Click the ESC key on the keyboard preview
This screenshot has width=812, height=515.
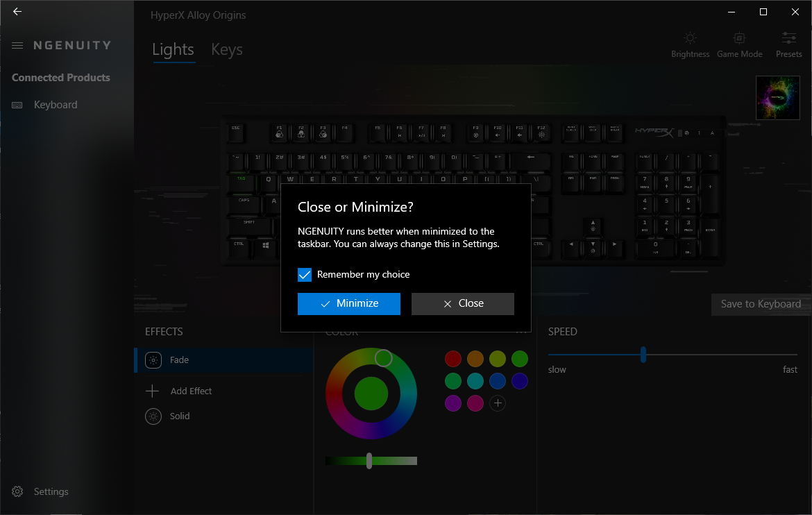click(236, 132)
